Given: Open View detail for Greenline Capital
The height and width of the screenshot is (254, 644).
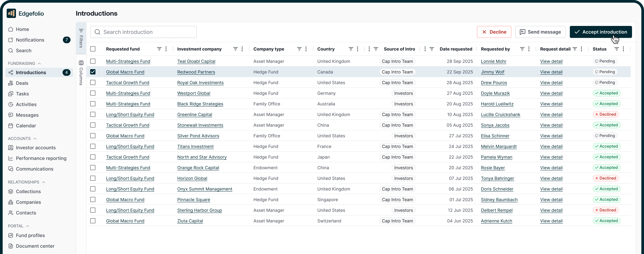Looking at the screenshot, I should [551, 114].
